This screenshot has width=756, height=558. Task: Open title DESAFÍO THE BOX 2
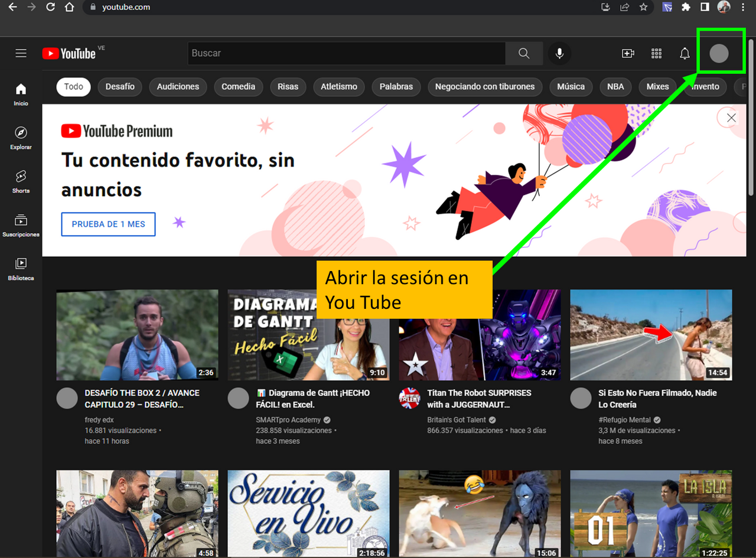[142, 399]
